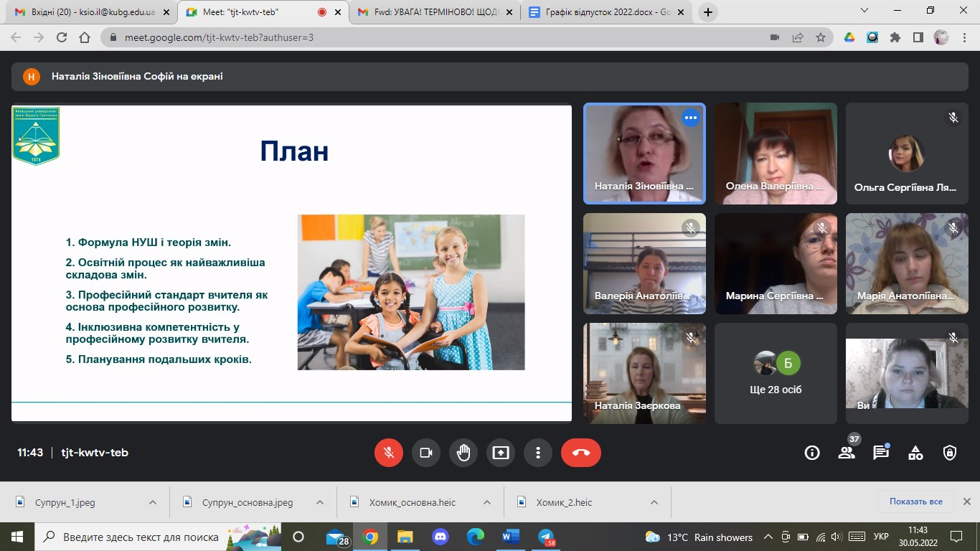Open more options three-dot menu in call bar
The width and height of the screenshot is (980, 551).
537,453
